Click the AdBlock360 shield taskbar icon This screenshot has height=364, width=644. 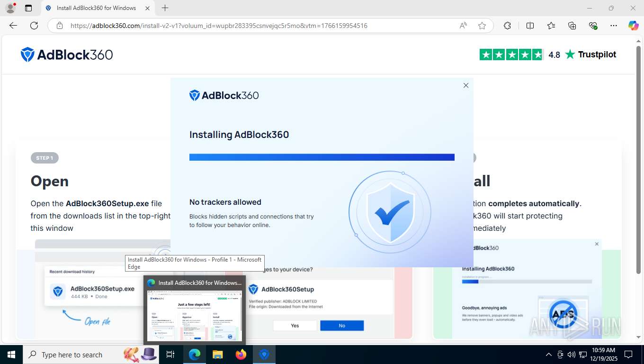point(264,355)
